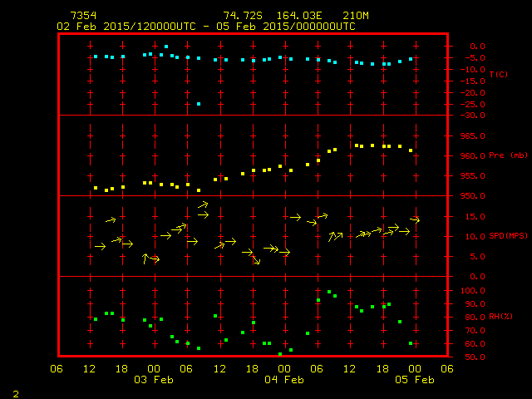532x399 pixels.
Task: Click the 03 Feb date marker
Action: 153,379
